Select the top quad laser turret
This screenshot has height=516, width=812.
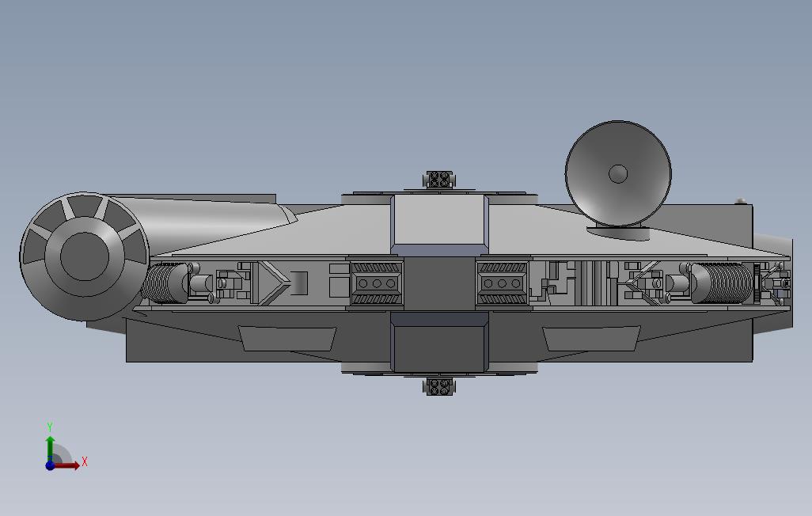click(439, 179)
